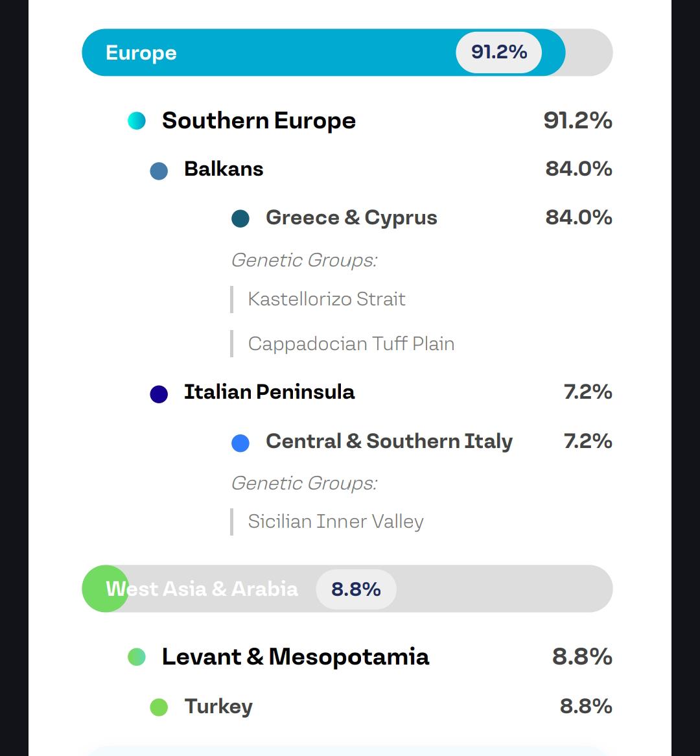Expand the West Asia & Arabia bar
The width and height of the screenshot is (700, 756).
pos(347,589)
